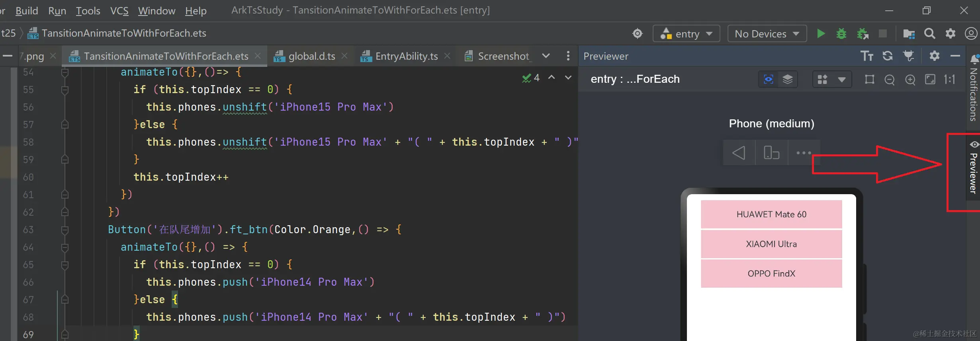
Task: Switch to the Screenshot tab
Action: 498,56
